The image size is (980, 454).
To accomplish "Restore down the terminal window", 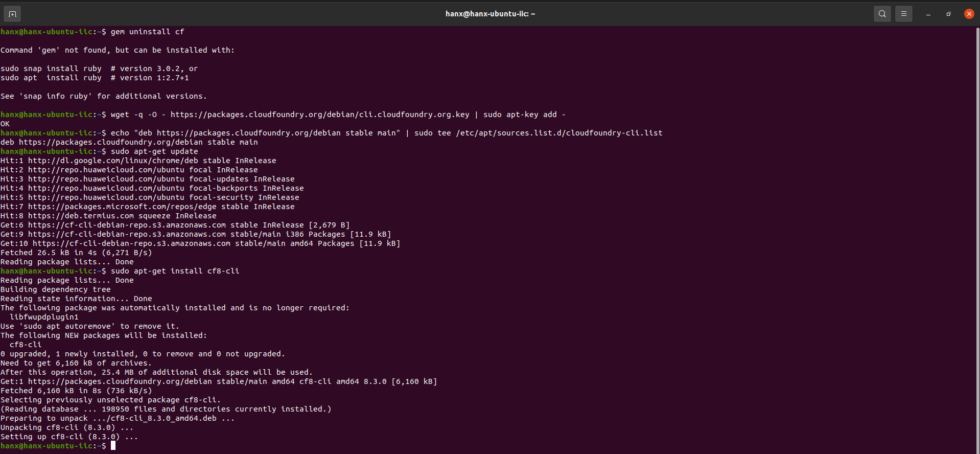I will click(x=948, y=14).
